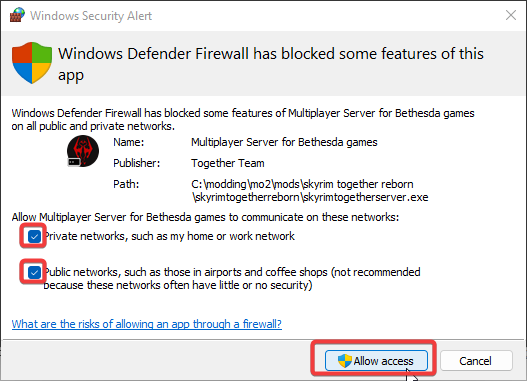Open the risks of allowing an app link
Viewport: 527px width, 381px height.
[x=147, y=324]
